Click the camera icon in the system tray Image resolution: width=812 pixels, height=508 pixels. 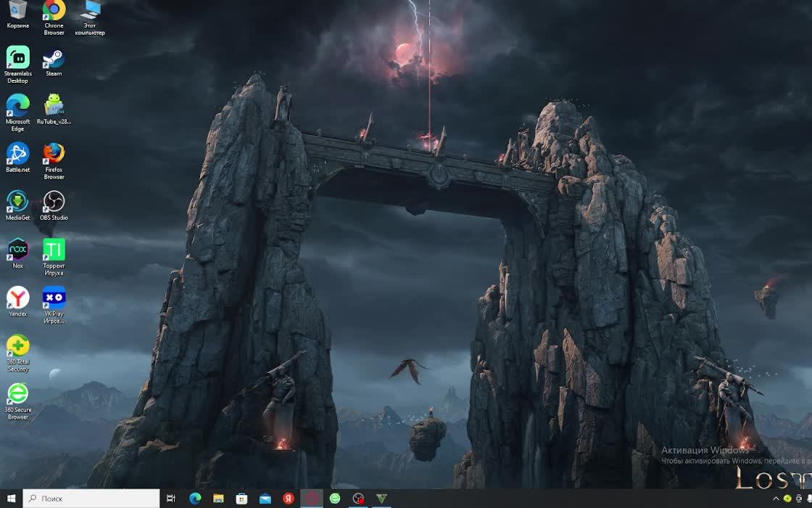coord(798,499)
